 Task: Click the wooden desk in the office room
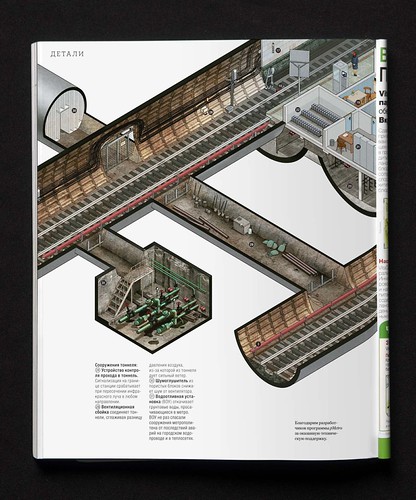click(x=345, y=140)
